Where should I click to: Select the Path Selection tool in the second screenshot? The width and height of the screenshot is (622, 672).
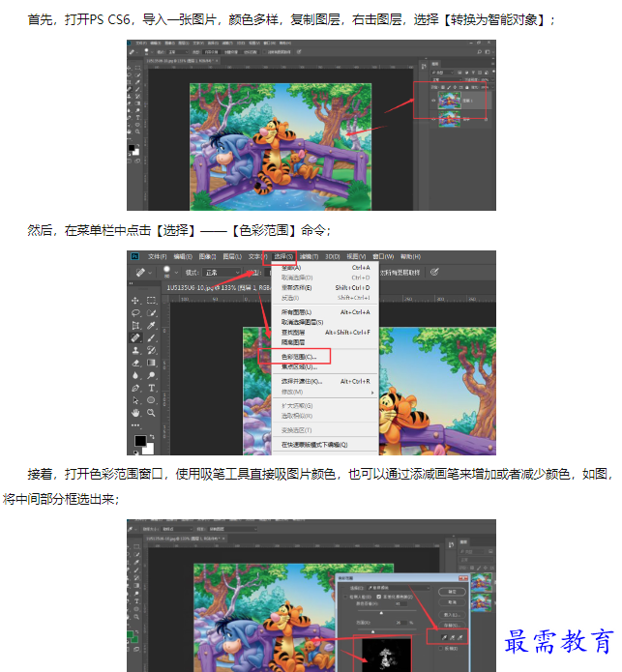(x=135, y=400)
